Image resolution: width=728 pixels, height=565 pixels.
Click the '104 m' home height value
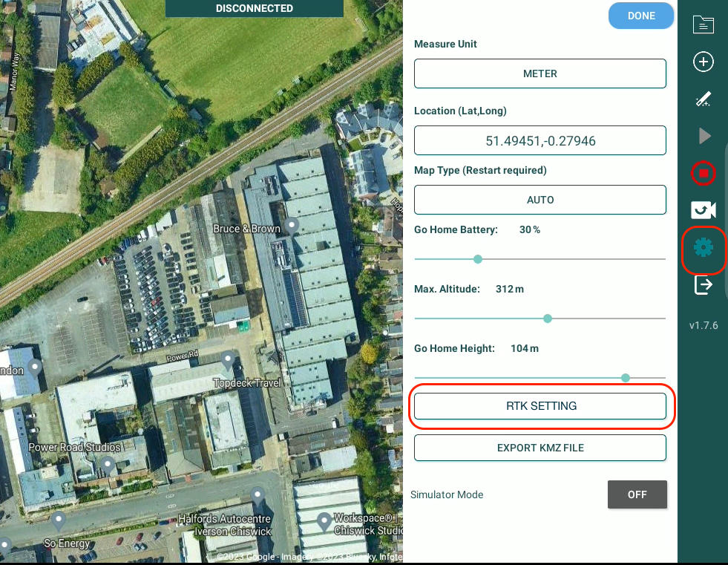pyautogui.click(x=525, y=348)
